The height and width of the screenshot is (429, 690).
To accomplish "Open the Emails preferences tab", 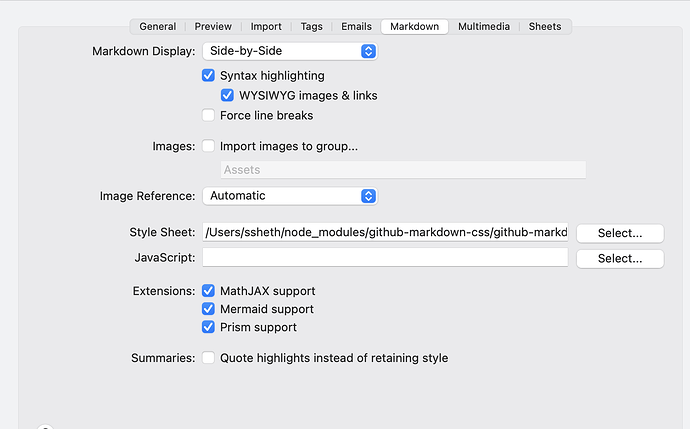I will [356, 27].
